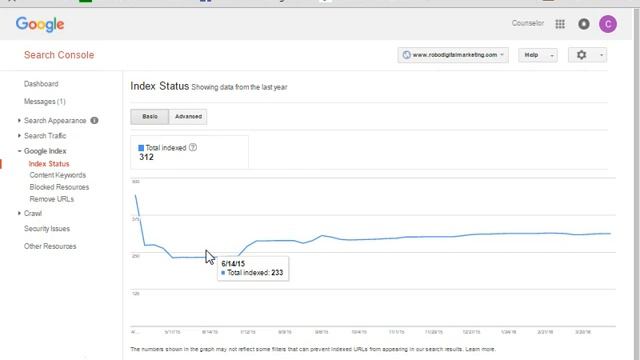The width and height of the screenshot is (640, 360).
Task: Open Blocked Resources
Action: point(59,187)
